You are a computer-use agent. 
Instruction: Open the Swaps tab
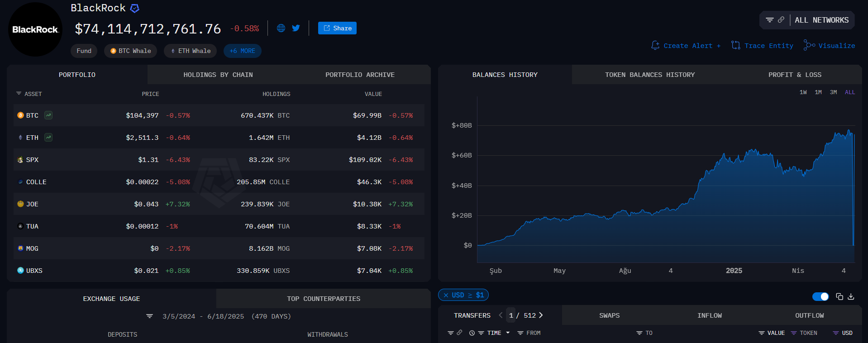[x=609, y=315]
